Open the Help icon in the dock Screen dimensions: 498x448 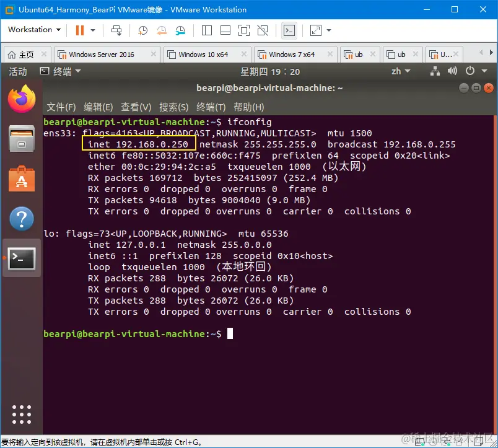22,219
